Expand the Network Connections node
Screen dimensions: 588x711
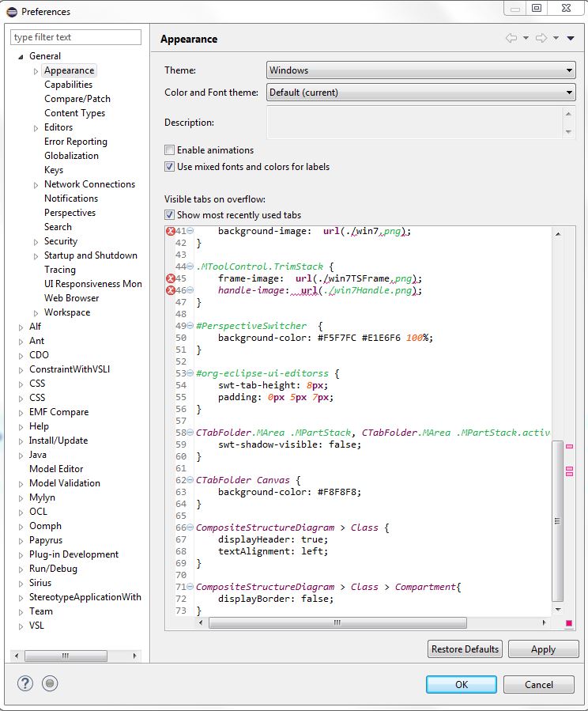coord(36,185)
